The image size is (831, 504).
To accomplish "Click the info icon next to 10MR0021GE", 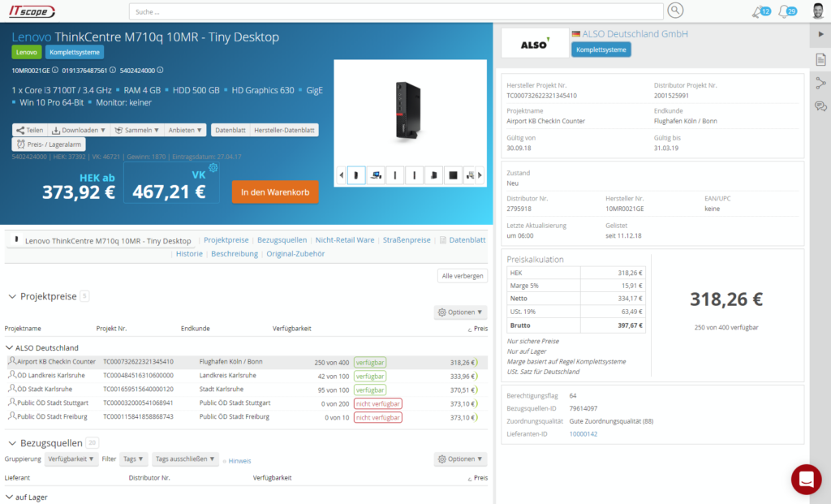I will click(55, 70).
